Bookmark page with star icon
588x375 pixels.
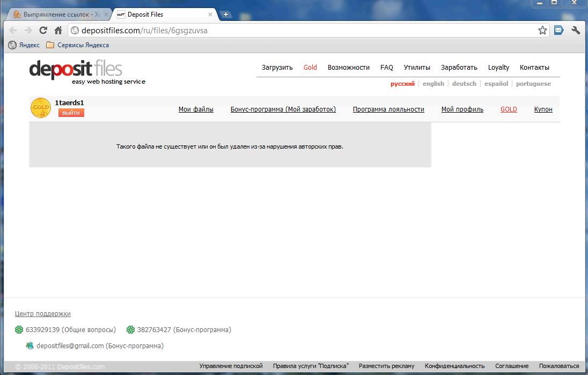(x=542, y=31)
